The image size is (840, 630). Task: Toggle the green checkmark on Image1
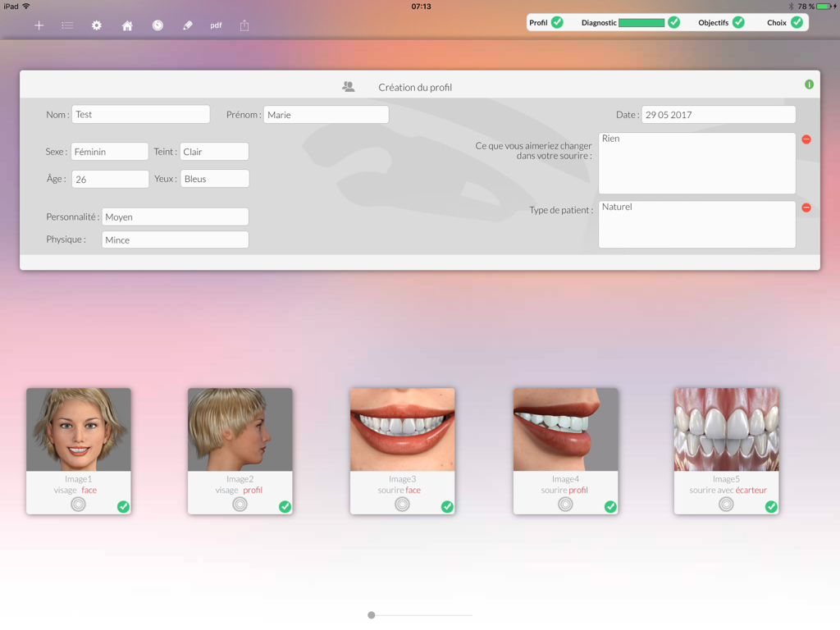(123, 507)
